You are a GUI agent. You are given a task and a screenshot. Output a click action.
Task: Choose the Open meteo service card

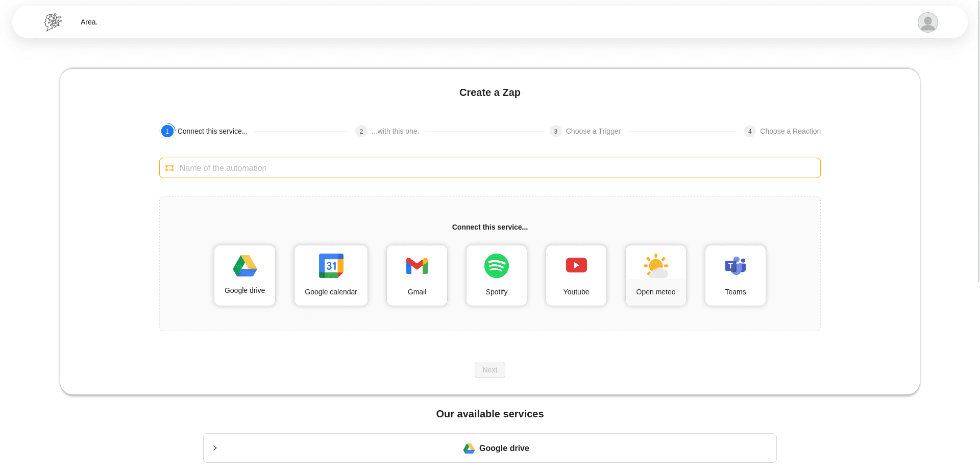click(656, 276)
